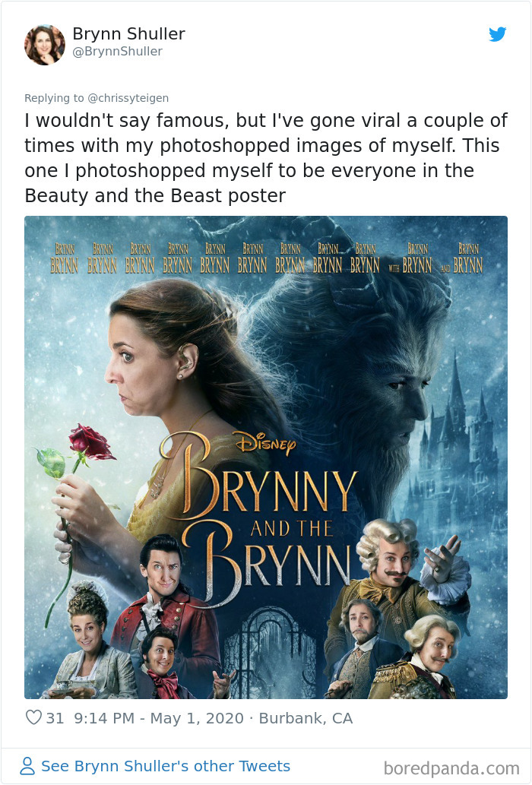The height and width of the screenshot is (785, 532).
Task: Click the Twitter bird logo
Action: point(498,34)
